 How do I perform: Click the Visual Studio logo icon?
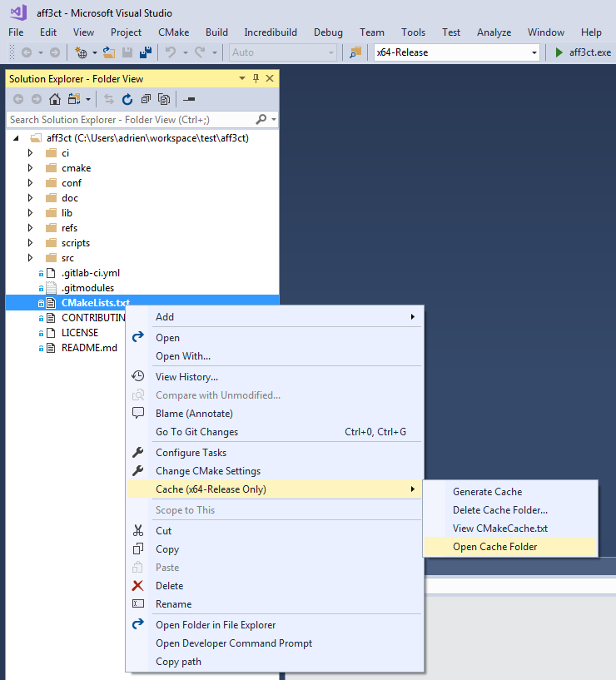click(18, 12)
